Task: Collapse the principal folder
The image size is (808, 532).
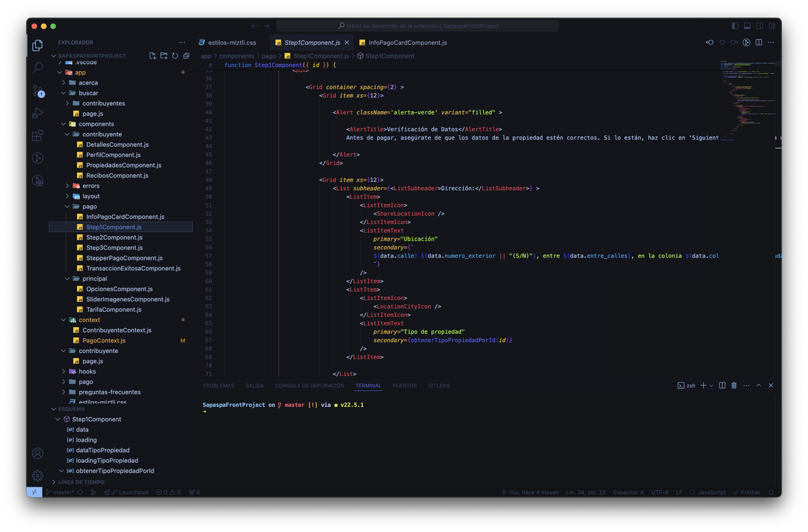Action: click(x=68, y=279)
